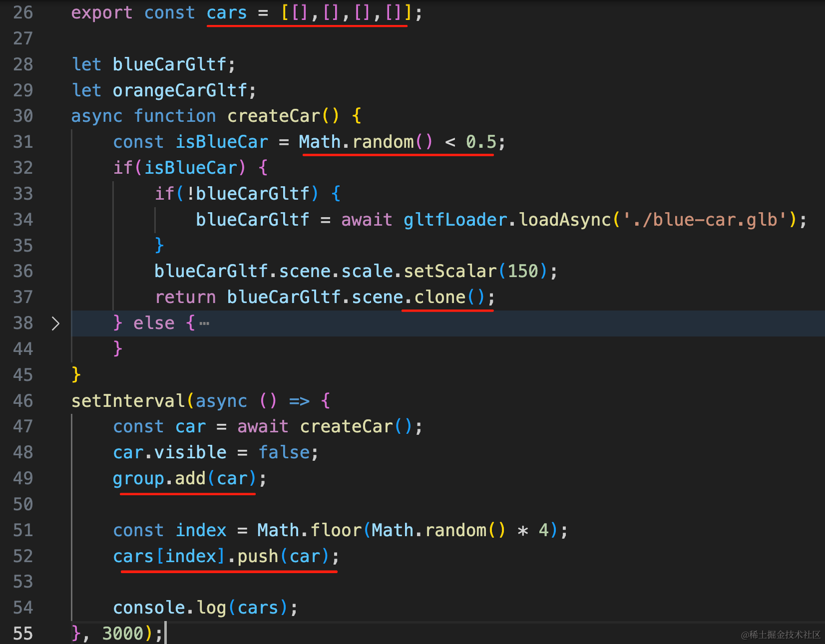The width and height of the screenshot is (825, 644).
Task: Click the 'cars' variable on line 26
Action: pyautogui.click(x=227, y=12)
